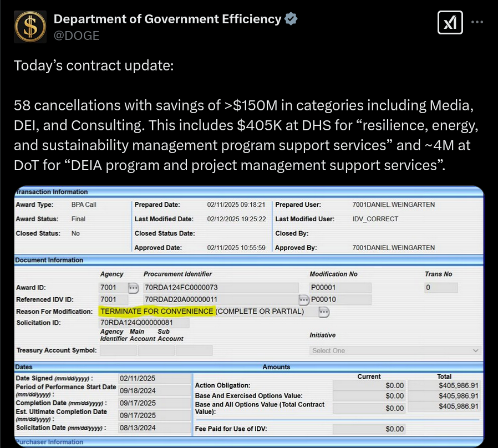Click the Referenced IDV ID lookup ellipsis button
This screenshot has height=448, width=498.
coord(304,299)
